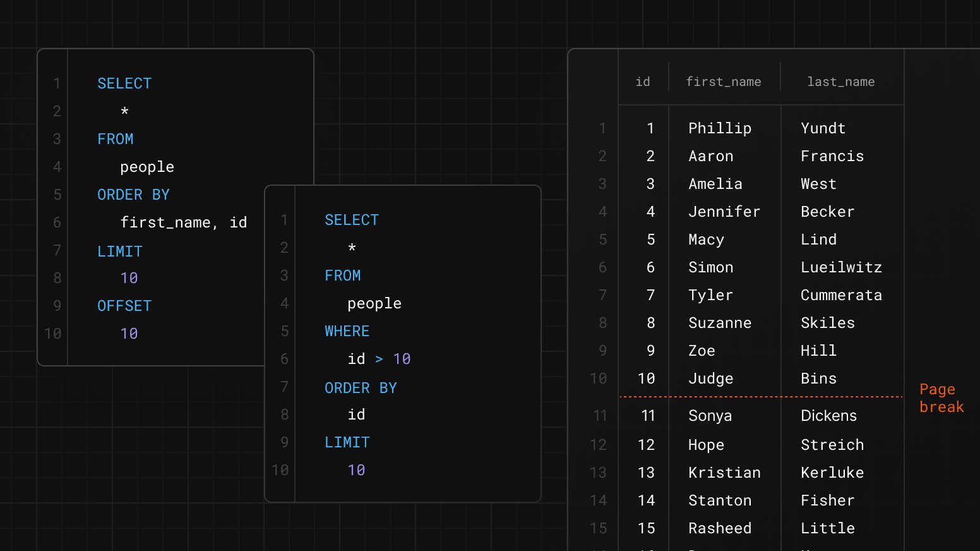Select the Kerluke last name cell
980x551 pixels.
(832, 473)
